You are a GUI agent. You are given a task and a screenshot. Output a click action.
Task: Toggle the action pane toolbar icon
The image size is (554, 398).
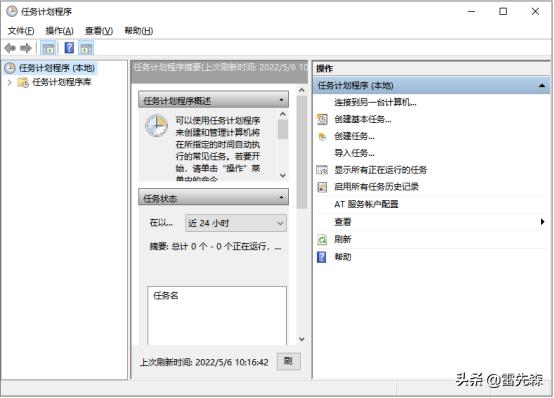[86, 48]
